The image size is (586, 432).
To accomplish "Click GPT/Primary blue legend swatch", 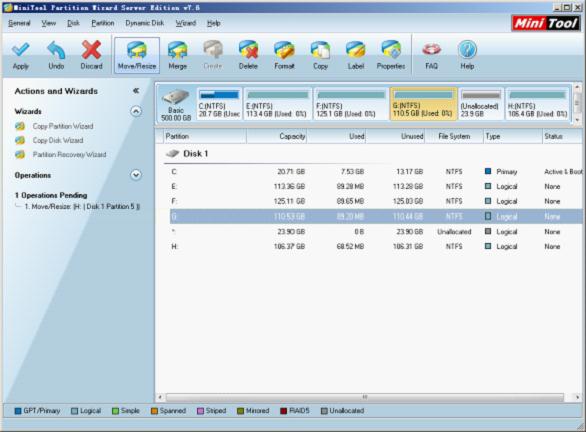I will pos(18,411).
